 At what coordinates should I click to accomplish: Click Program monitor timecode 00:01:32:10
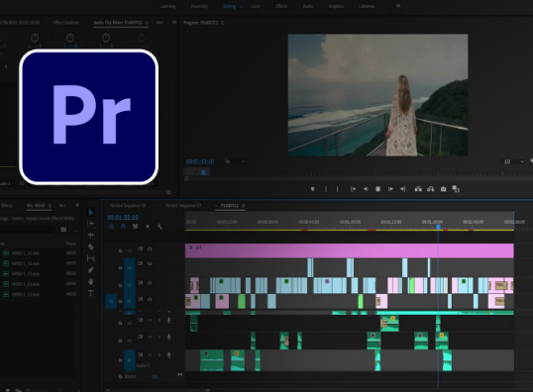click(200, 161)
